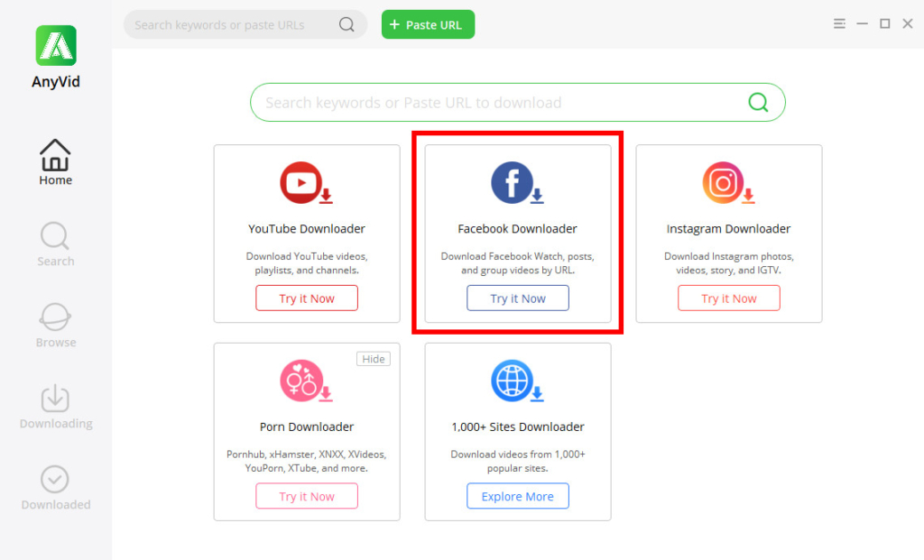Click Try it Now under Porn Downloader

pos(307,496)
